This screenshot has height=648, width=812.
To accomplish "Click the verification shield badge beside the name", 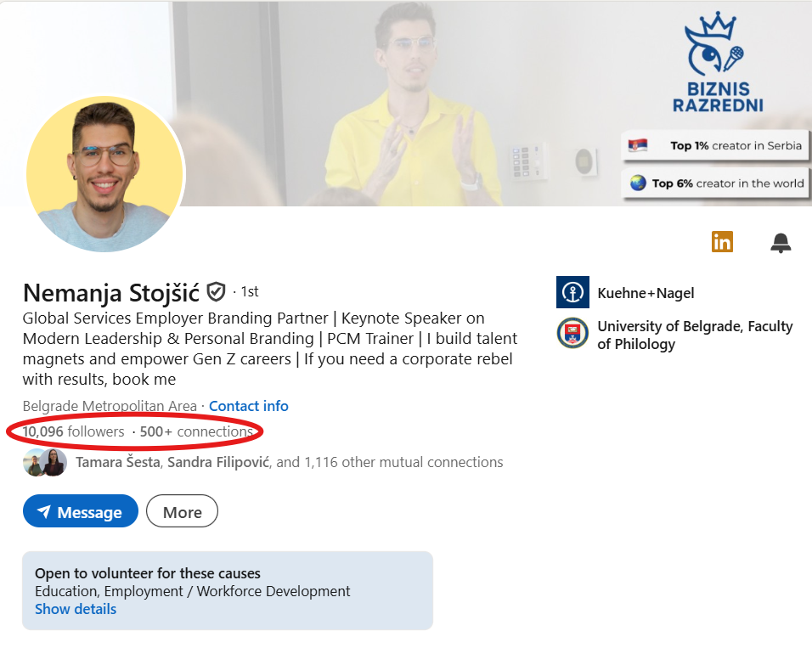I will point(216,292).
